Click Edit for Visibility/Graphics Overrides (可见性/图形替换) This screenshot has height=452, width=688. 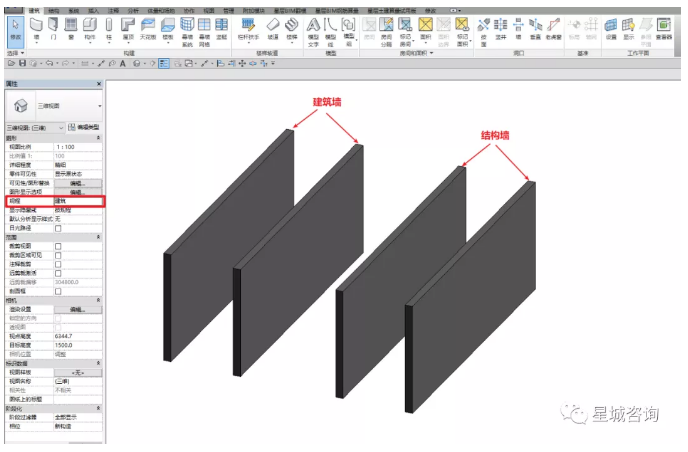[78, 183]
